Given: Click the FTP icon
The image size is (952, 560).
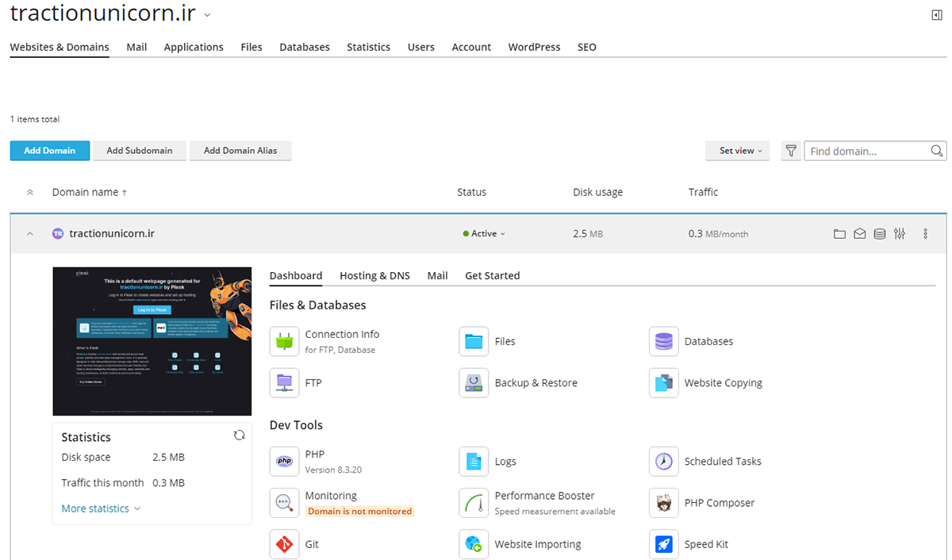Looking at the screenshot, I should 284,382.
